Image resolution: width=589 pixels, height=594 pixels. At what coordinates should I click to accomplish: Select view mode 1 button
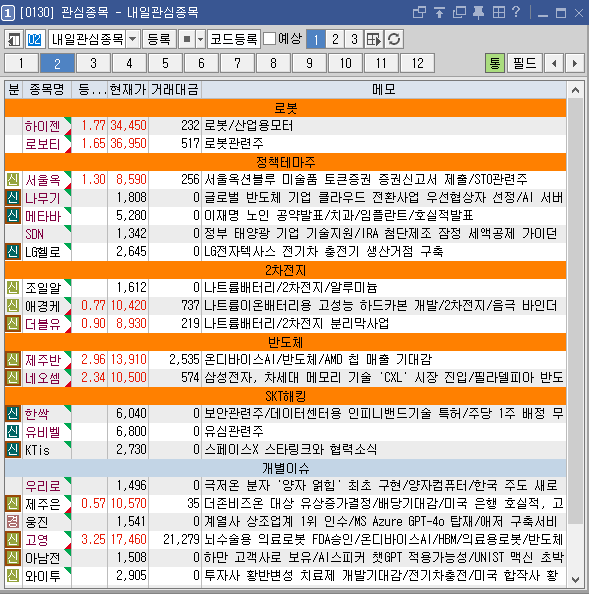tap(316, 39)
